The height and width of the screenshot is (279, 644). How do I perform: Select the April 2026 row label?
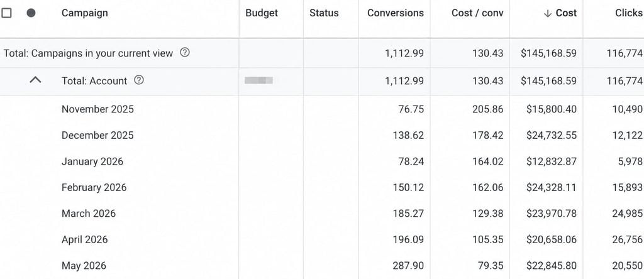[85, 239]
